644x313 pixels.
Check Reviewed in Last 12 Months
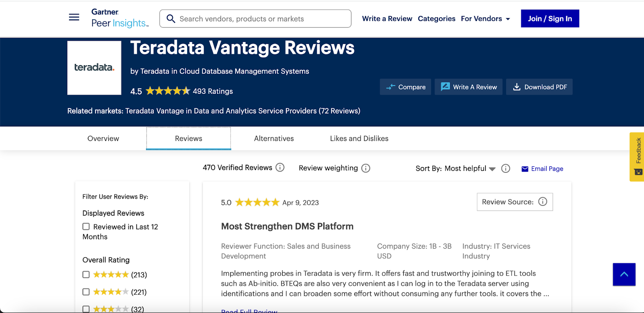click(86, 227)
